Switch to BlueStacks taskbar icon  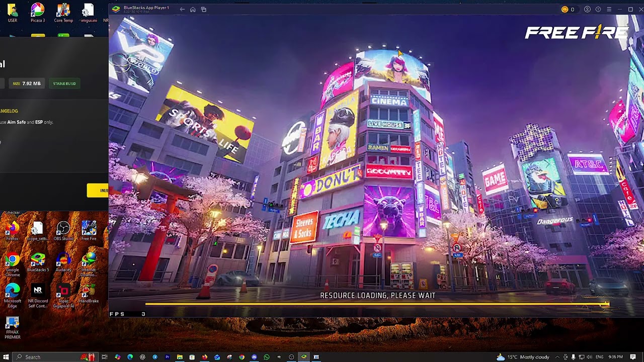point(304,357)
